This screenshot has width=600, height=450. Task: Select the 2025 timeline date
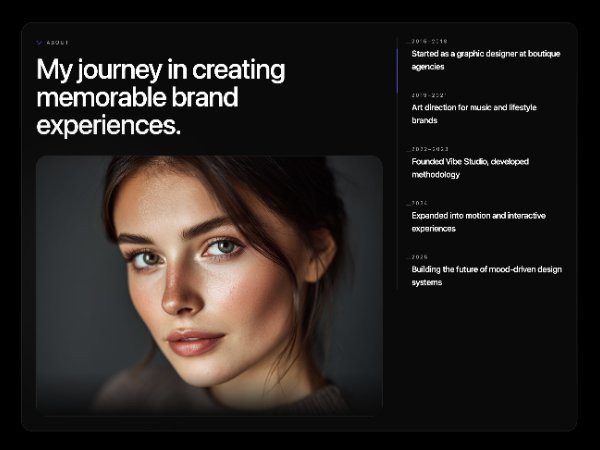(x=420, y=257)
